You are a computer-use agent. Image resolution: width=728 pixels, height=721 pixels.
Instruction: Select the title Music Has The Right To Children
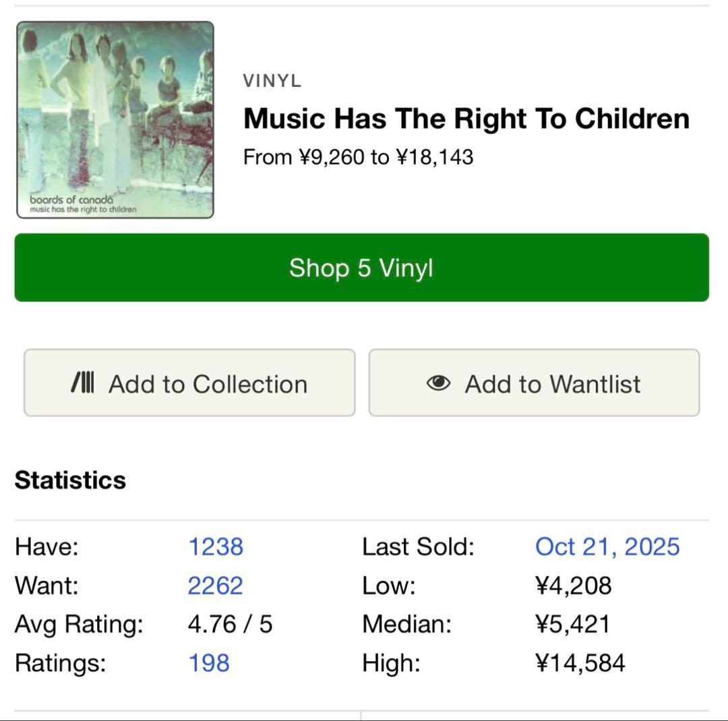point(466,118)
